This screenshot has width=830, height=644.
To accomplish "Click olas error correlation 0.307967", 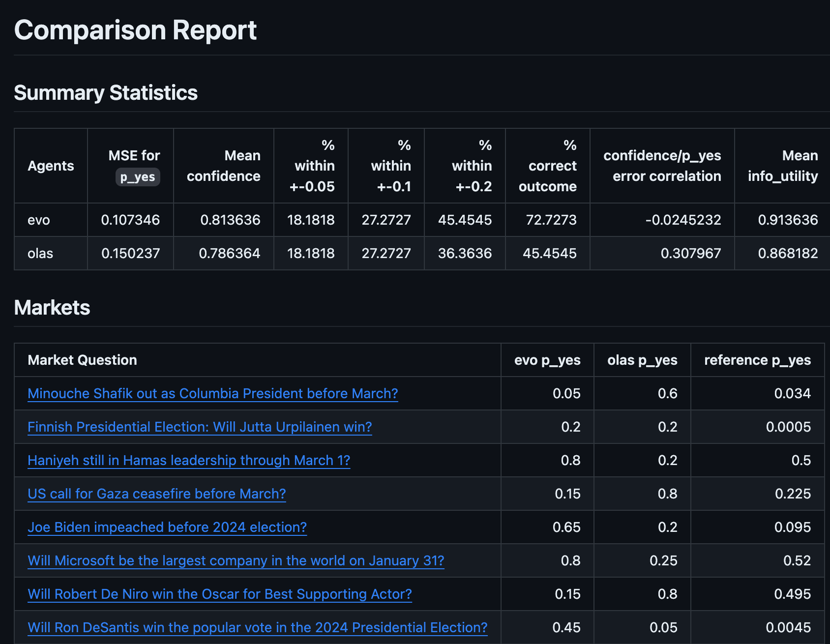I will pos(691,253).
